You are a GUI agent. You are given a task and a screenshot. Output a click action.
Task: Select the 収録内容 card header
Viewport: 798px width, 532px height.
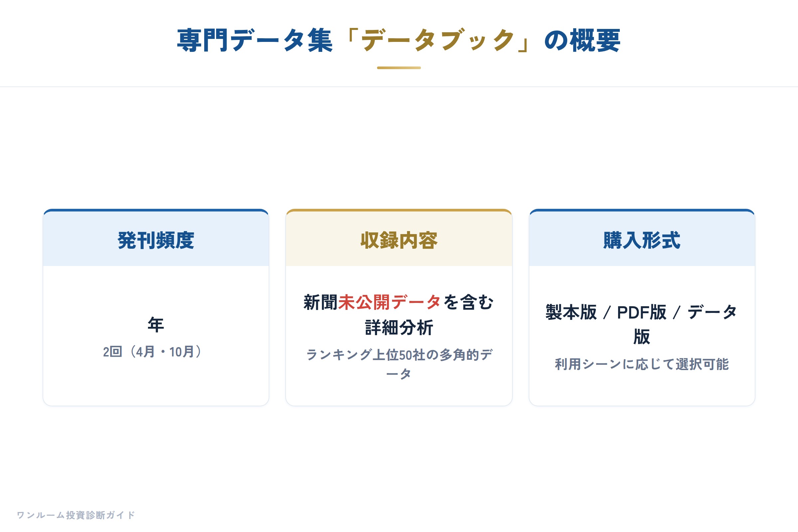(x=399, y=240)
